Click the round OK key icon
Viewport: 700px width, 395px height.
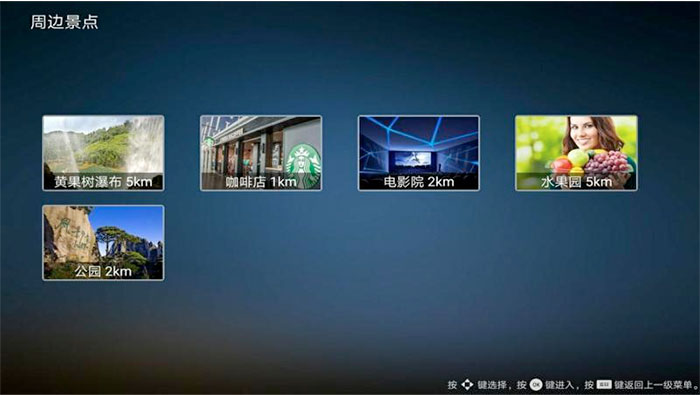(x=536, y=384)
